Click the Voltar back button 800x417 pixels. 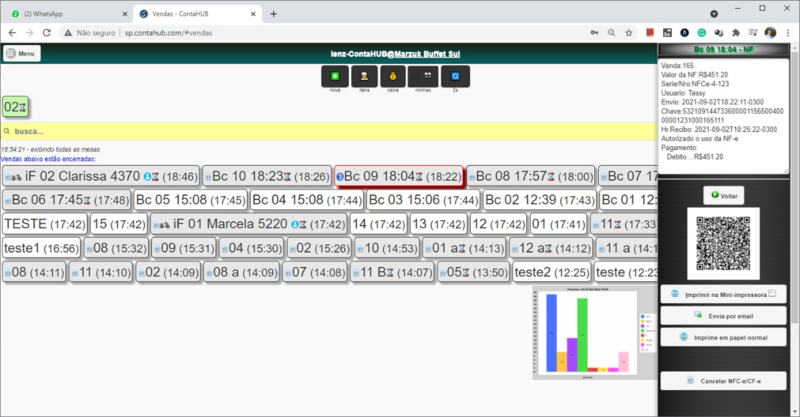pos(723,195)
